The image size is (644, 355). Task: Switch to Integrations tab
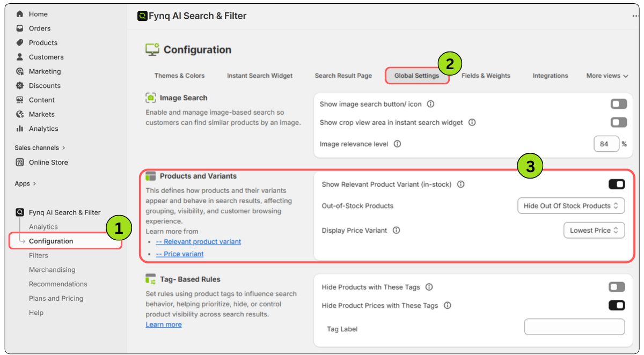click(550, 76)
